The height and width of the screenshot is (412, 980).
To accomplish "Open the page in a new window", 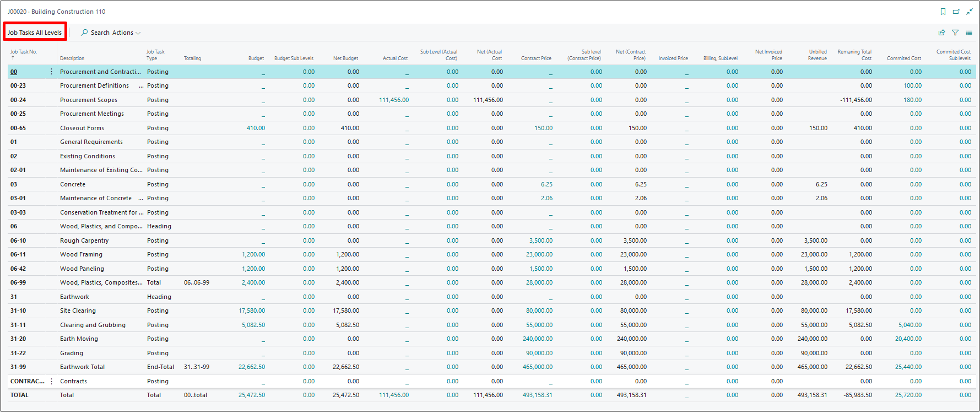I will click(x=956, y=12).
